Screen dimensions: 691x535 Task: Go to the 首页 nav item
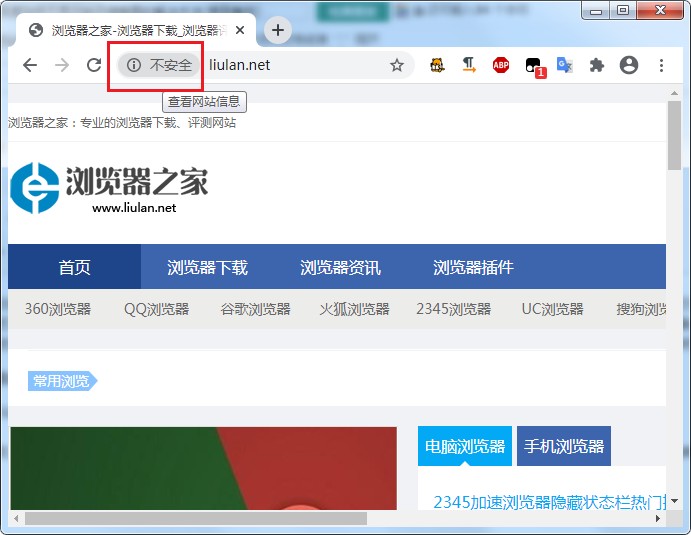pos(74,267)
